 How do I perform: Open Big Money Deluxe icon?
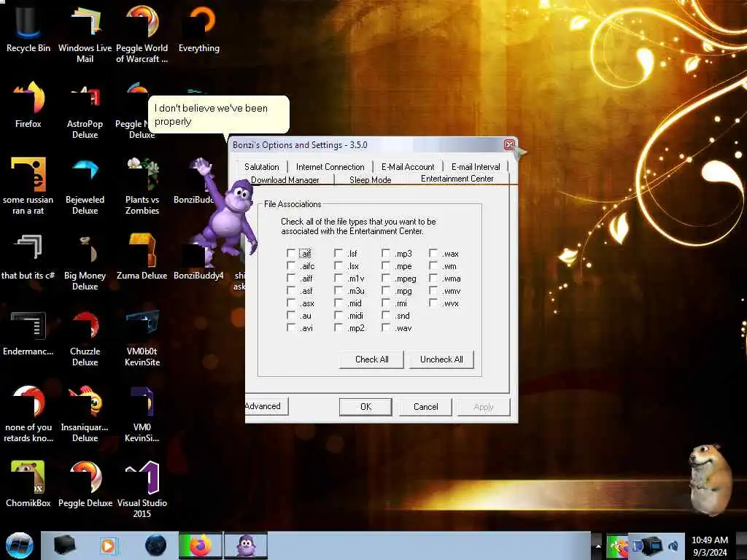(85, 262)
